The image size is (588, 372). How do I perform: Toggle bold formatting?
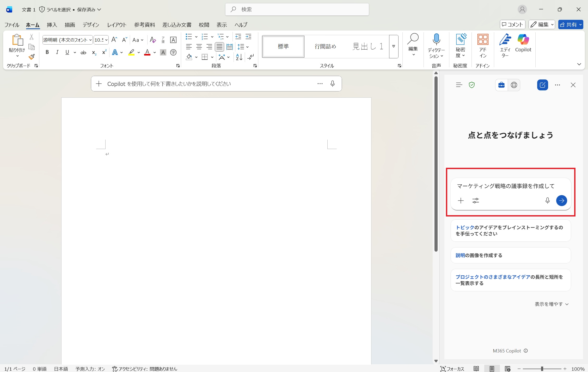(47, 52)
